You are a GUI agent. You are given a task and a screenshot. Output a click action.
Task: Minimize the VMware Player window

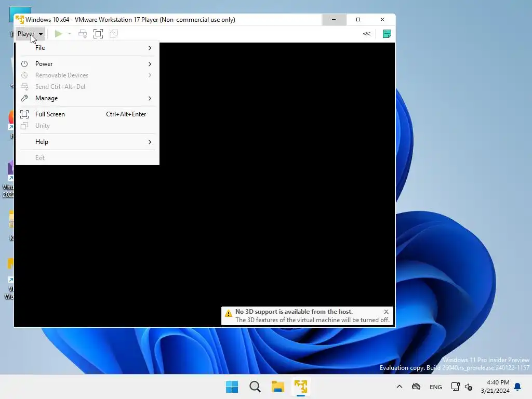(x=334, y=20)
